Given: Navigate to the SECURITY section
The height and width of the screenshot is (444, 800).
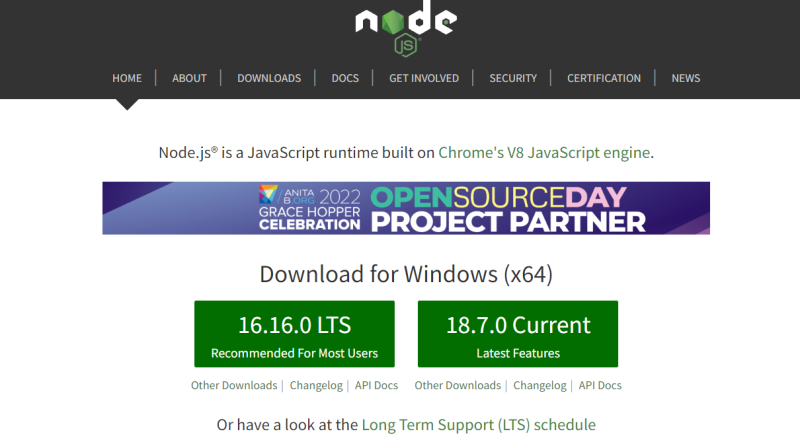Looking at the screenshot, I should 513,78.
